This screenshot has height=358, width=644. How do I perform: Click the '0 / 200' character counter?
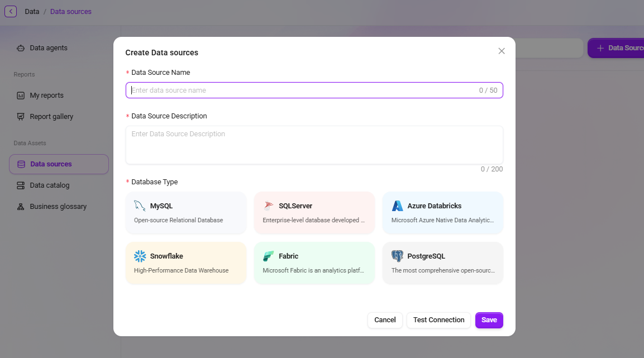pyautogui.click(x=492, y=169)
